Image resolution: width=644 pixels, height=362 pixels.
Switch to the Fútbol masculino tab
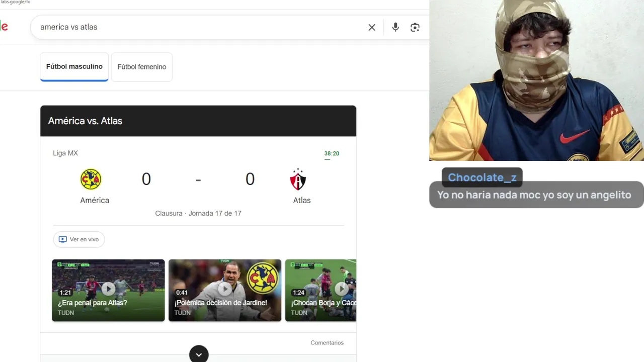74,67
